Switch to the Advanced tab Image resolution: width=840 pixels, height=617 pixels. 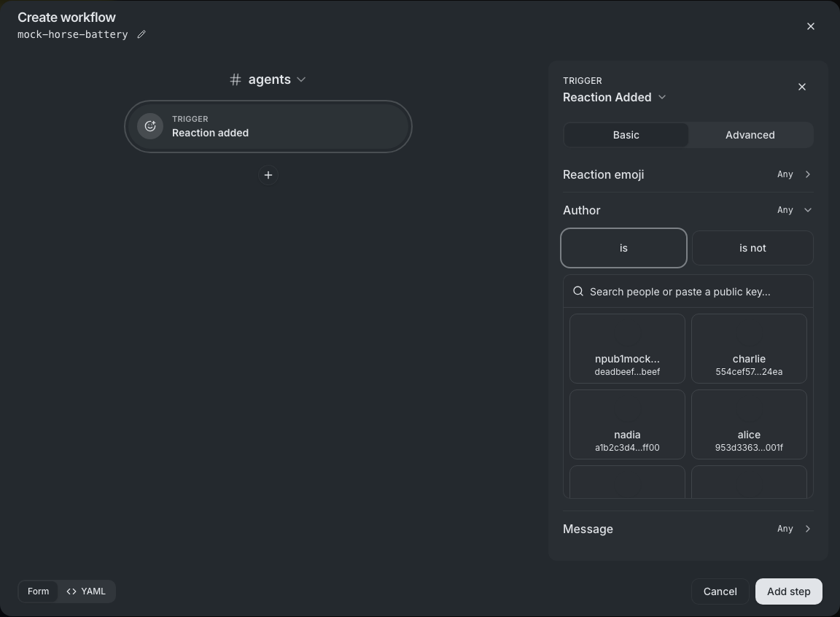point(750,135)
